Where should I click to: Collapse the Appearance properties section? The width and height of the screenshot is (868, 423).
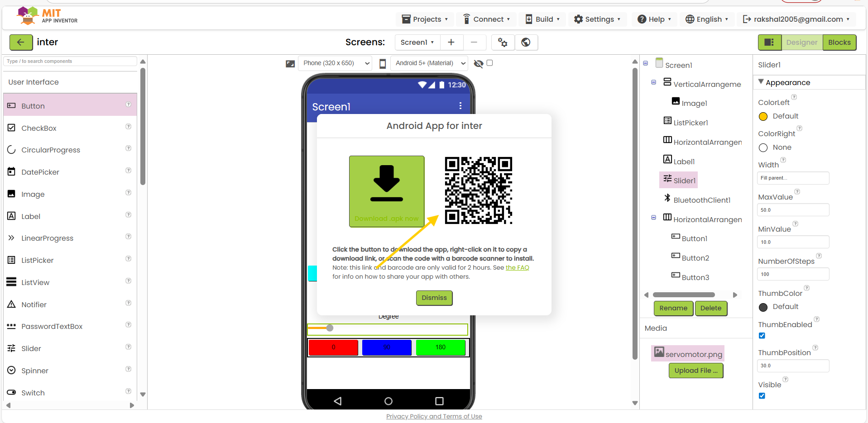(x=761, y=82)
